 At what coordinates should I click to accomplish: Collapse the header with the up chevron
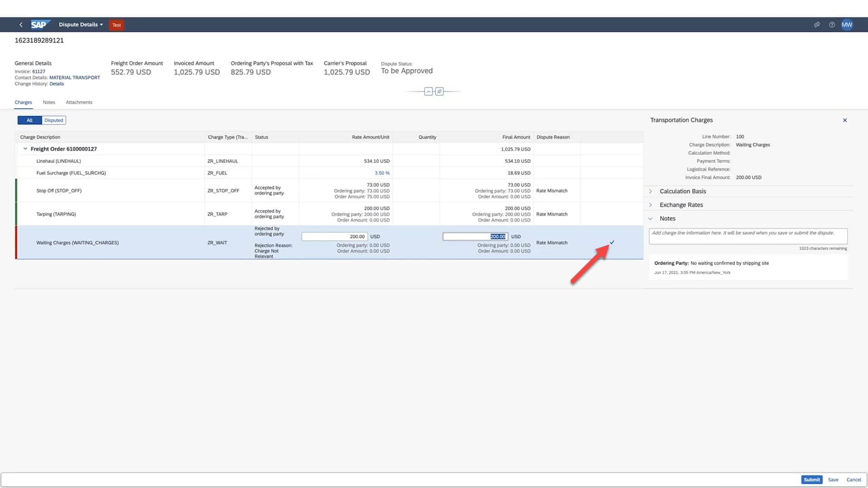pos(428,92)
